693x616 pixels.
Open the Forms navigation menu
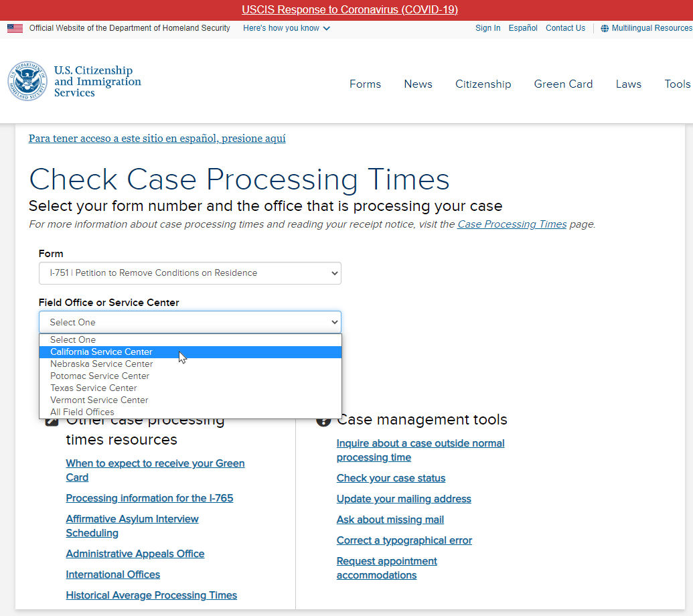pos(365,84)
